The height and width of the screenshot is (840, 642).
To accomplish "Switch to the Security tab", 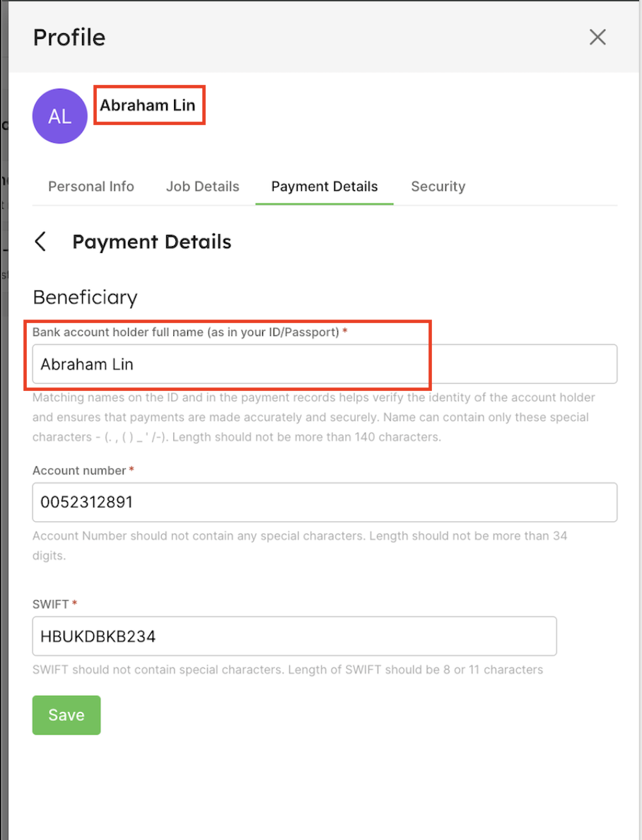I will click(438, 187).
